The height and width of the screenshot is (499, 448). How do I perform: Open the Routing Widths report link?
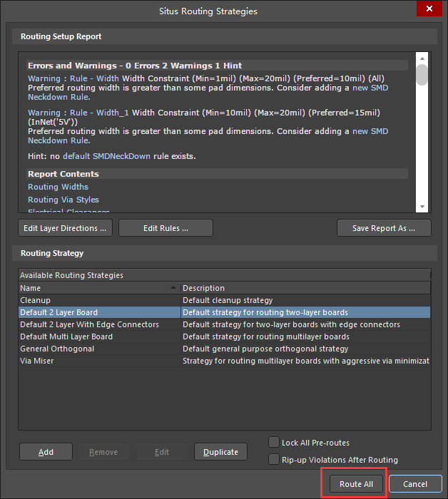coord(58,187)
